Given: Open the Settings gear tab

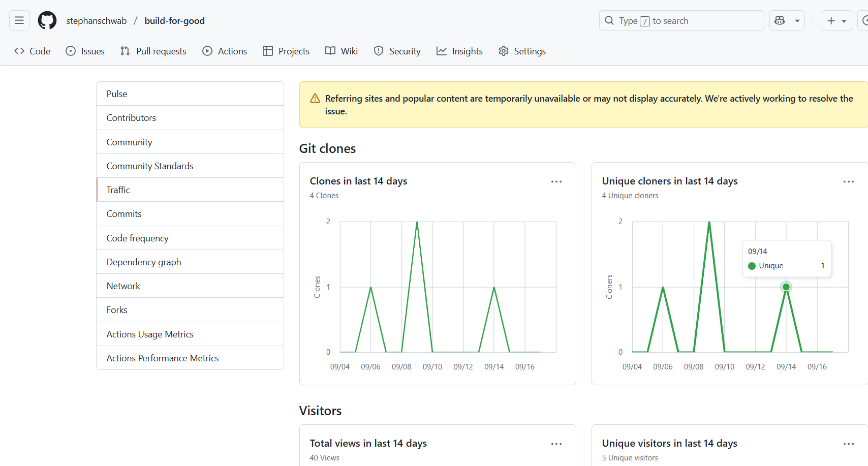Looking at the screenshot, I should [x=522, y=51].
